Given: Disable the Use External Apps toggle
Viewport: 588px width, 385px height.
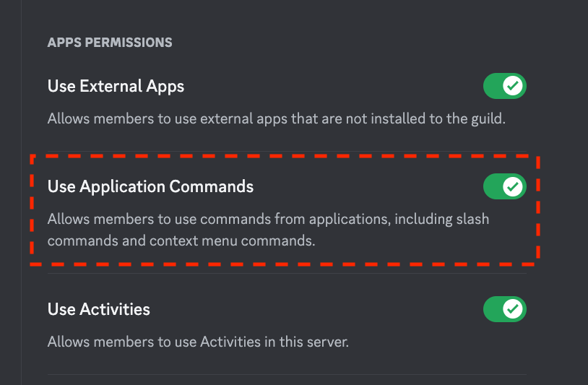Looking at the screenshot, I should 505,86.
